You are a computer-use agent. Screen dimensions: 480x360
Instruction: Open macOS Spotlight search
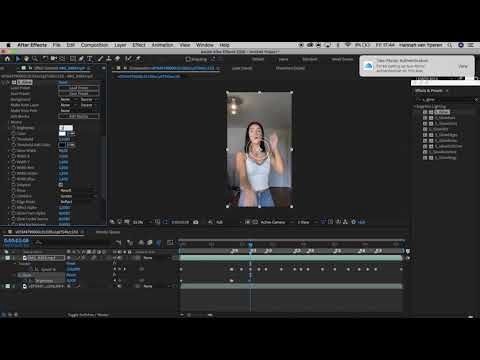(x=450, y=45)
